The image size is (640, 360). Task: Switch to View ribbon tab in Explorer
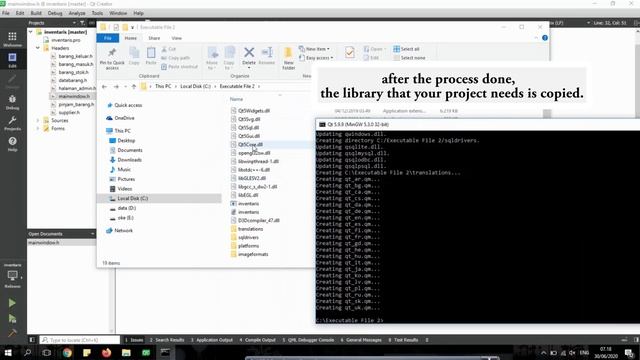pyautogui.click(x=176, y=38)
